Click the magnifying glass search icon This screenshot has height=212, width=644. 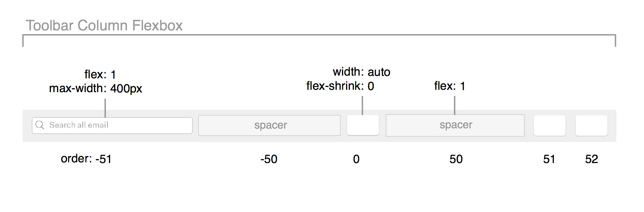pyautogui.click(x=40, y=125)
